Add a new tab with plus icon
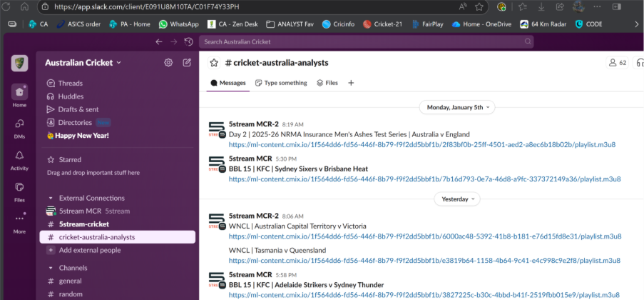The image size is (644, 300). 351,83
